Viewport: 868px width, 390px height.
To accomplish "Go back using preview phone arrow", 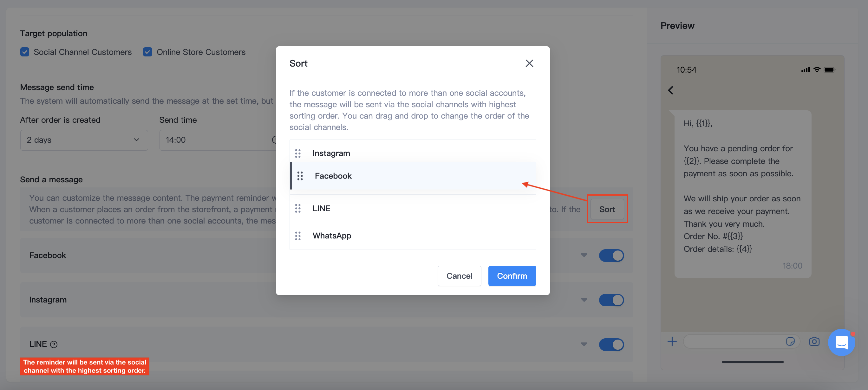I will pyautogui.click(x=670, y=90).
